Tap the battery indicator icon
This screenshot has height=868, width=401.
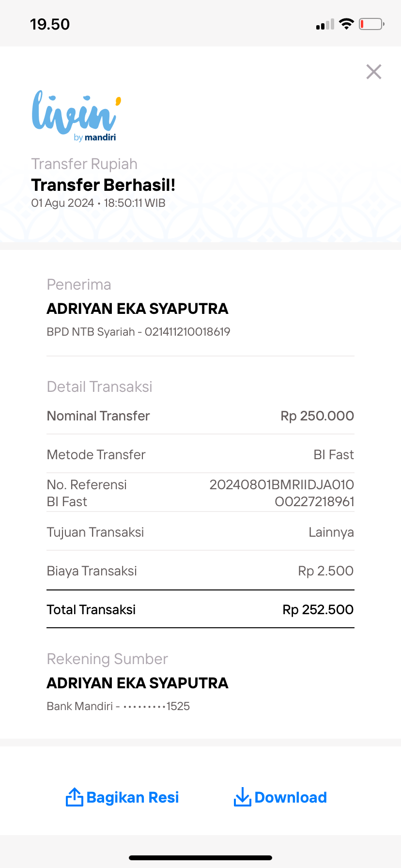click(371, 24)
